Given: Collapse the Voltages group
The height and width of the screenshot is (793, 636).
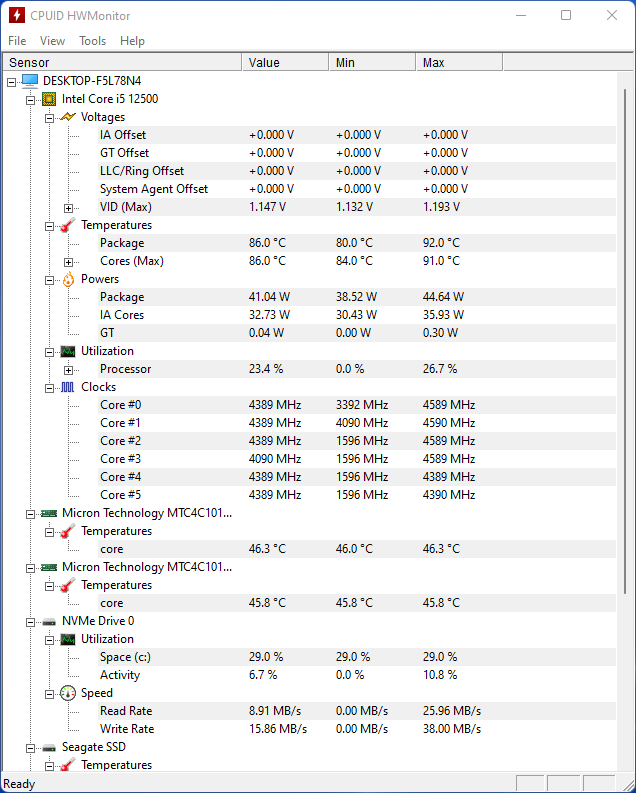Looking at the screenshot, I should (49, 118).
